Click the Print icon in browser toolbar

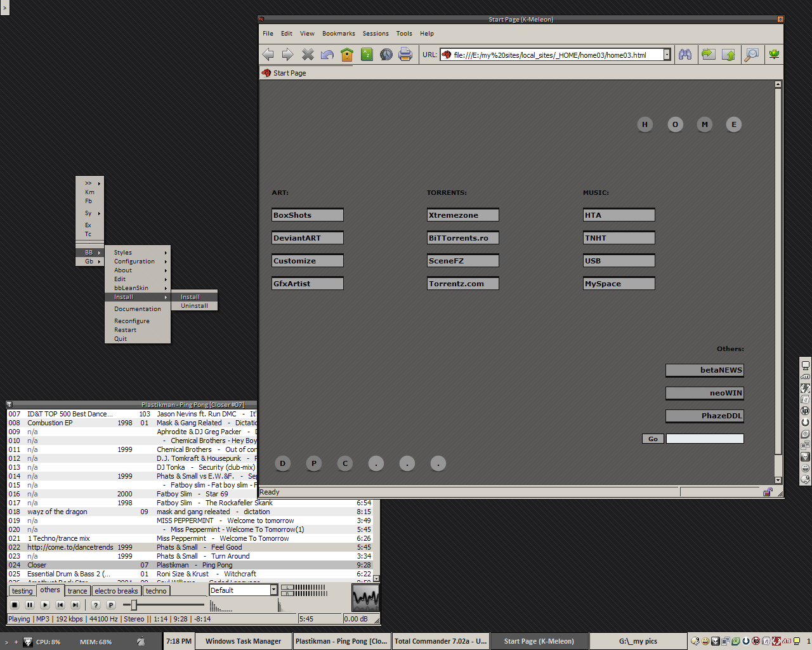tap(405, 55)
